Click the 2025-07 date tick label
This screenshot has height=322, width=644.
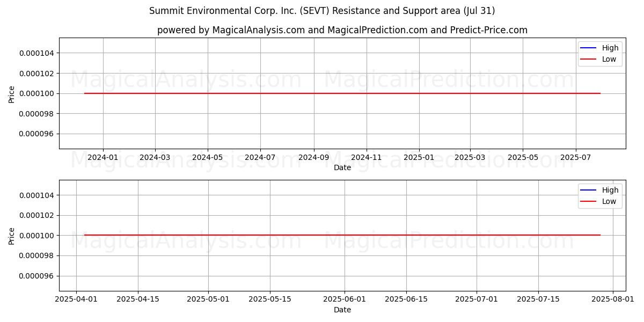[x=576, y=158]
